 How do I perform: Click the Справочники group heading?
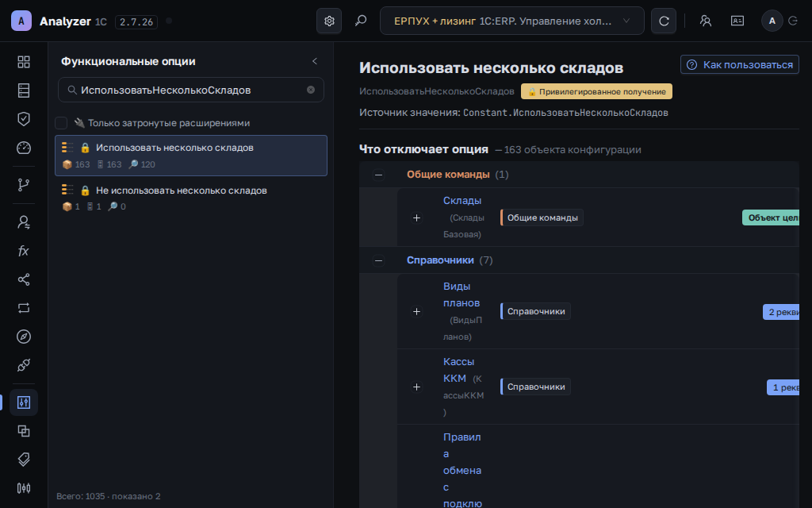point(439,260)
